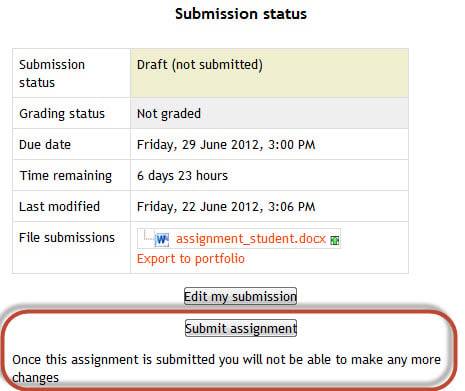Click the 6 days 23 hours value
This screenshot has height=391, width=465.
(x=182, y=176)
